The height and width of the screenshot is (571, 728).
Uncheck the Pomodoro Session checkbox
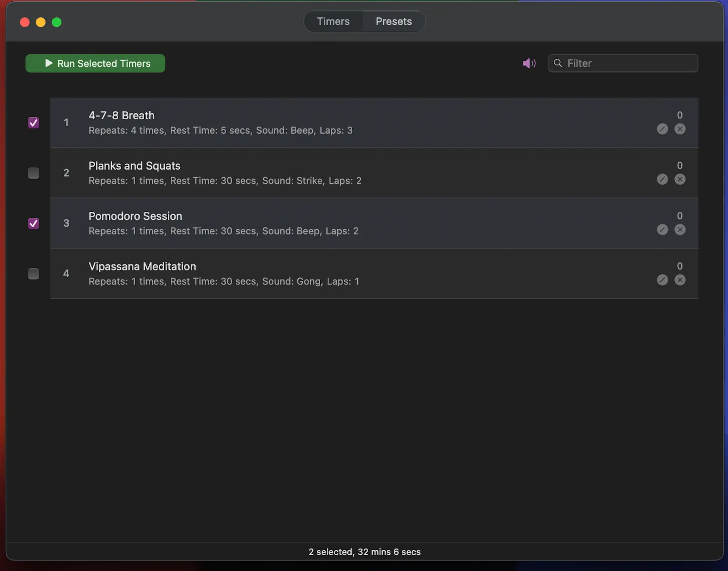[33, 223]
